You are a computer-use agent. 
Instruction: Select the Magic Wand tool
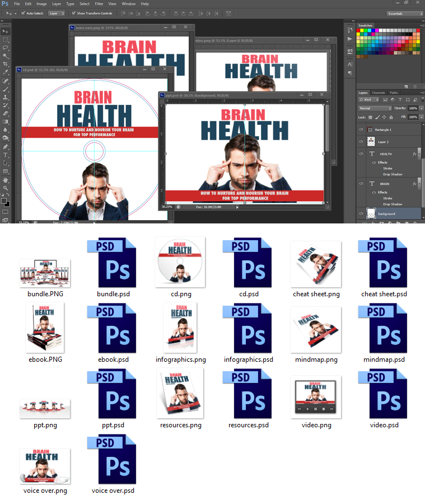tap(6, 56)
